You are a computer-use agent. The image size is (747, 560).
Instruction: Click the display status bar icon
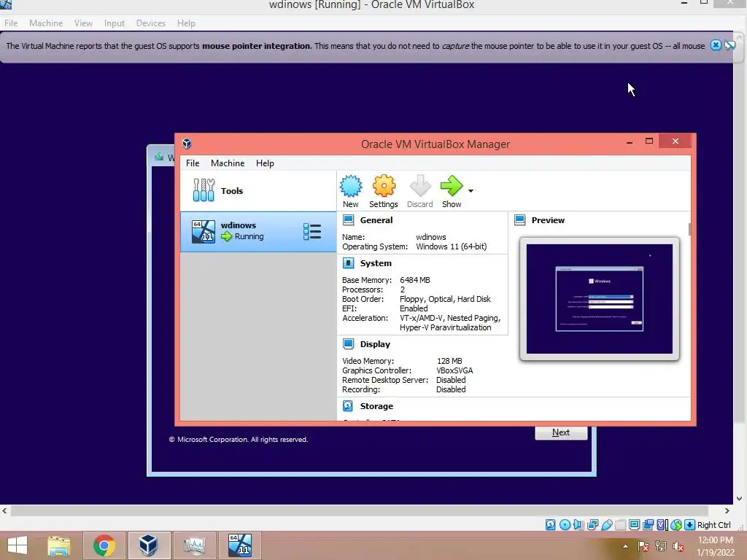(634, 525)
